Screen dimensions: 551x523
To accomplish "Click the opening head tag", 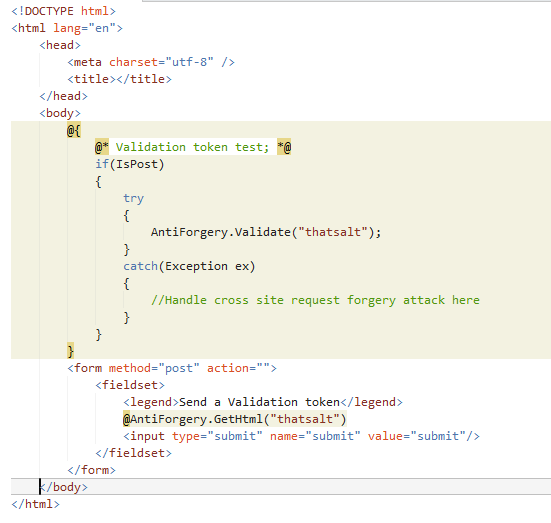I will pyautogui.click(x=60, y=45).
